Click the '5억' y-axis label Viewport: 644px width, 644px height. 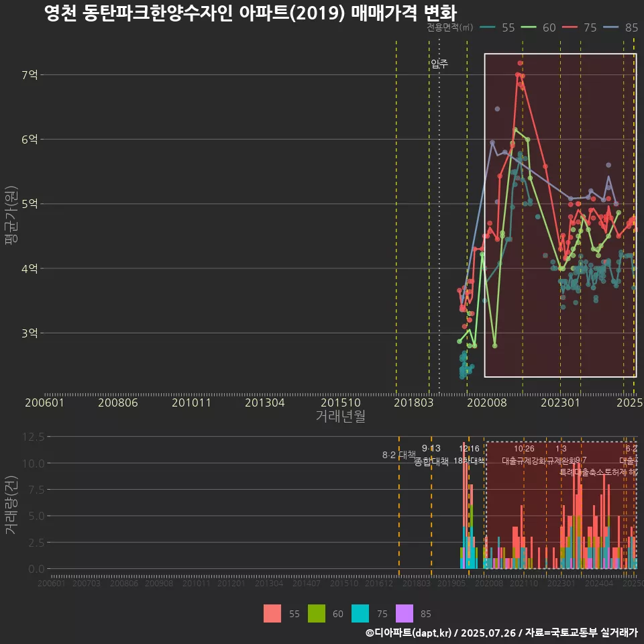30,204
